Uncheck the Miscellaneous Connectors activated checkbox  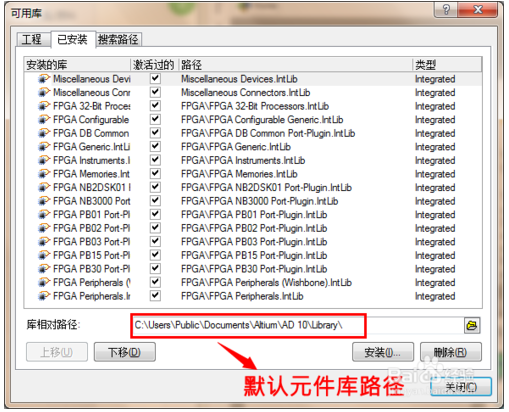click(155, 92)
